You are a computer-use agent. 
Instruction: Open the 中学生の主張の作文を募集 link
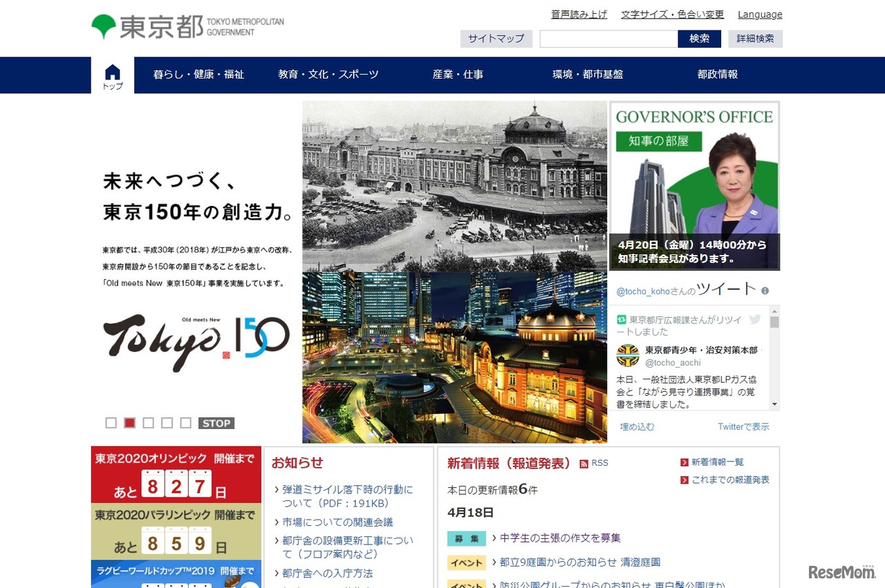(560, 538)
